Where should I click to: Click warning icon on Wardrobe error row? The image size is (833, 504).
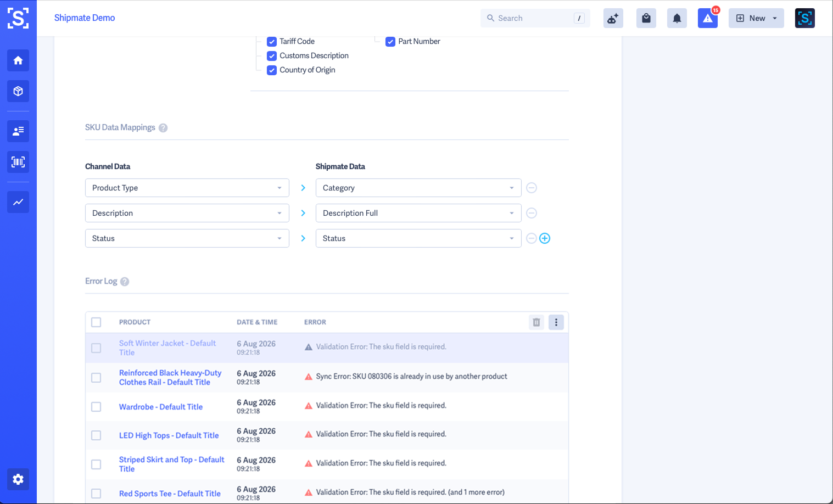(x=309, y=406)
